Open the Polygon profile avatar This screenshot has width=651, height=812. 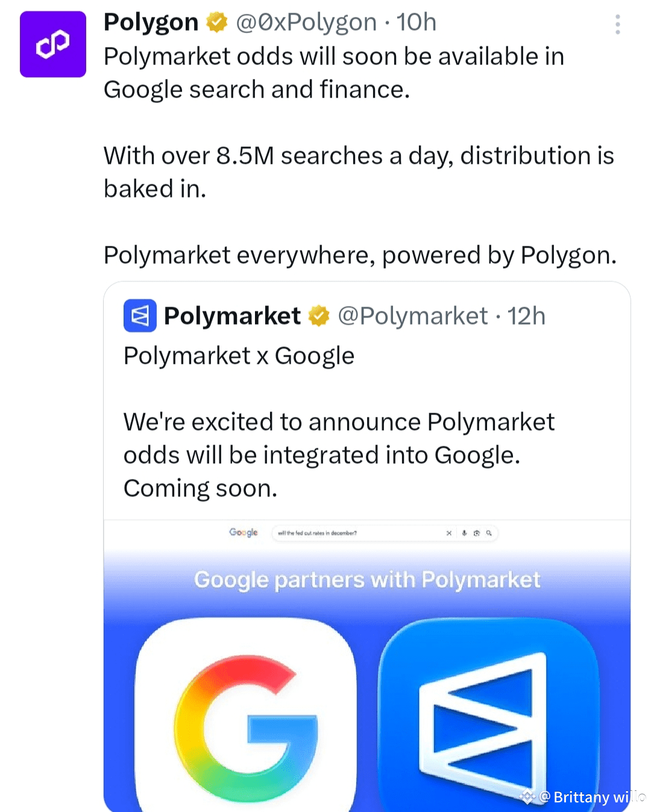pyautogui.click(x=53, y=44)
